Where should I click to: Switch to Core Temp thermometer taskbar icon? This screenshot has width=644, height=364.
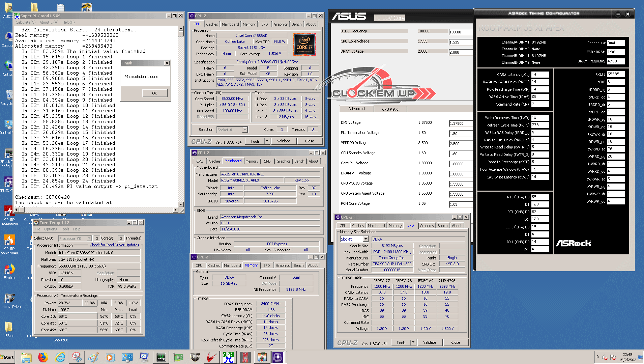point(262,357)
